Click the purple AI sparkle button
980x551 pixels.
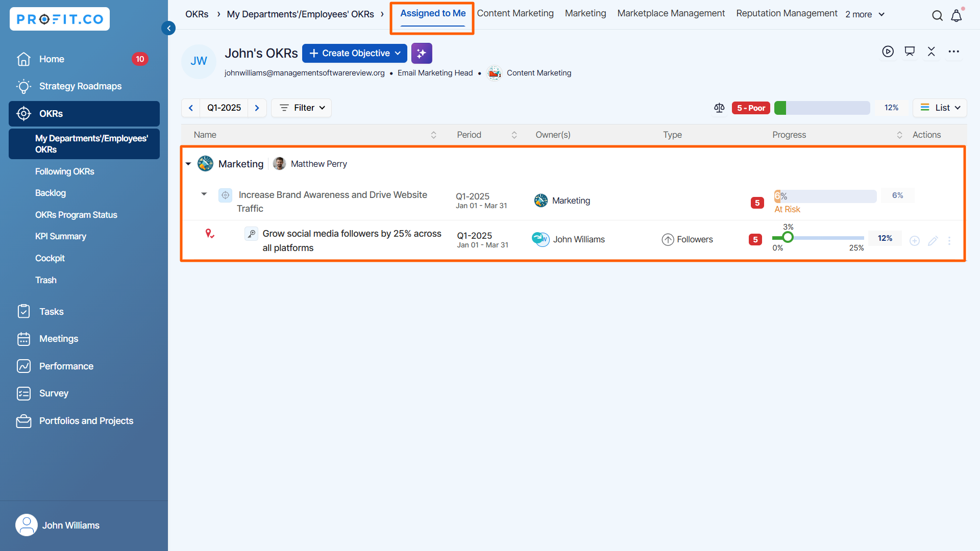[422, 53]
